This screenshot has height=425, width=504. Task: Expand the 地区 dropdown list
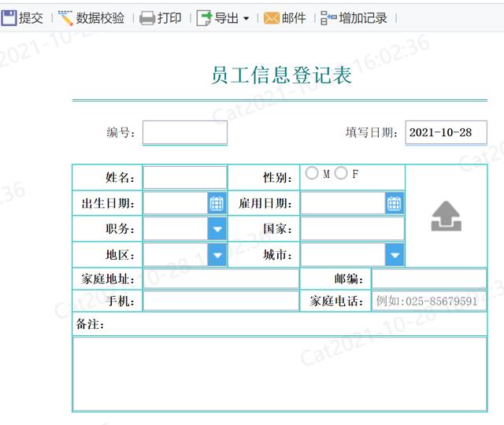217,255
